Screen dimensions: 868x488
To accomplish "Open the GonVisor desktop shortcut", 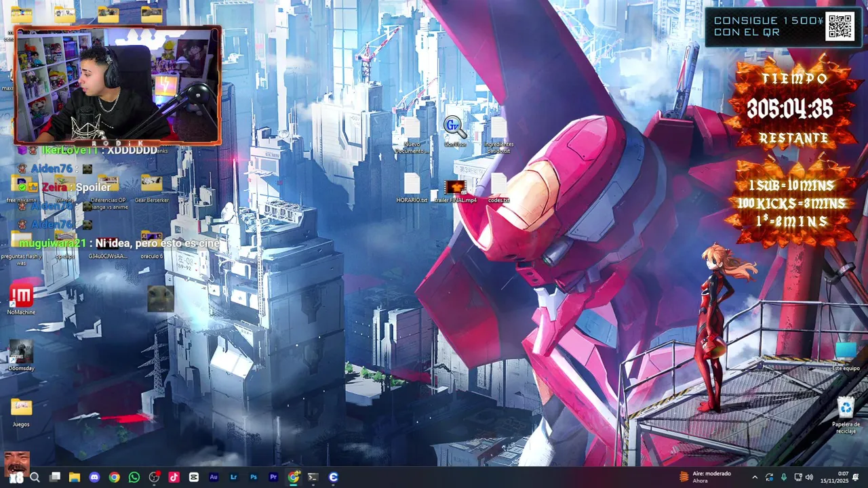I will click(455, 131).
